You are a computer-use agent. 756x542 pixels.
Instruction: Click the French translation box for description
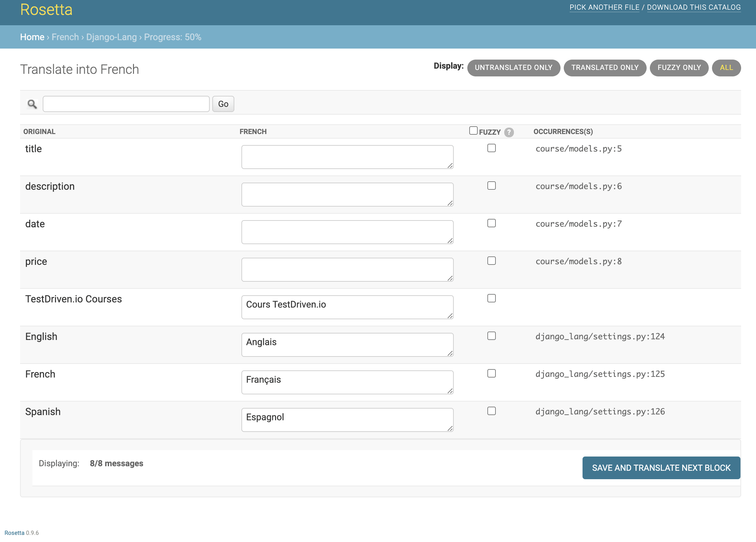tap(347, 195)
